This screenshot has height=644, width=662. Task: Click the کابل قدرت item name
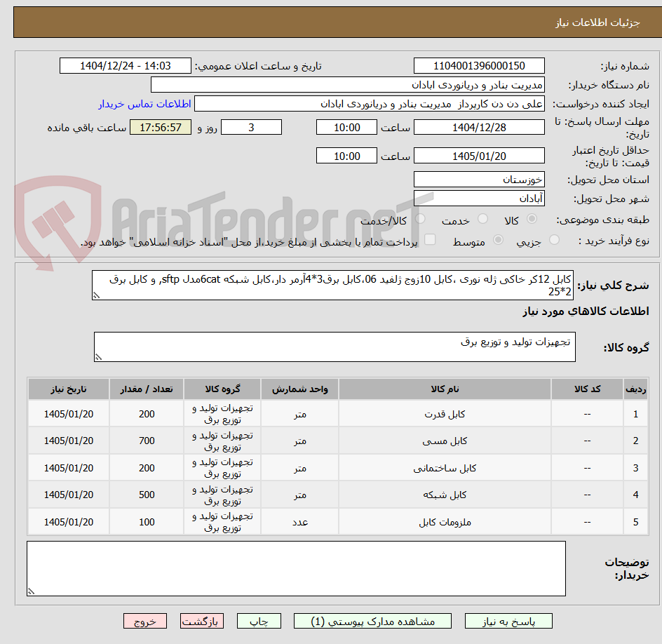tap(445, 415)
